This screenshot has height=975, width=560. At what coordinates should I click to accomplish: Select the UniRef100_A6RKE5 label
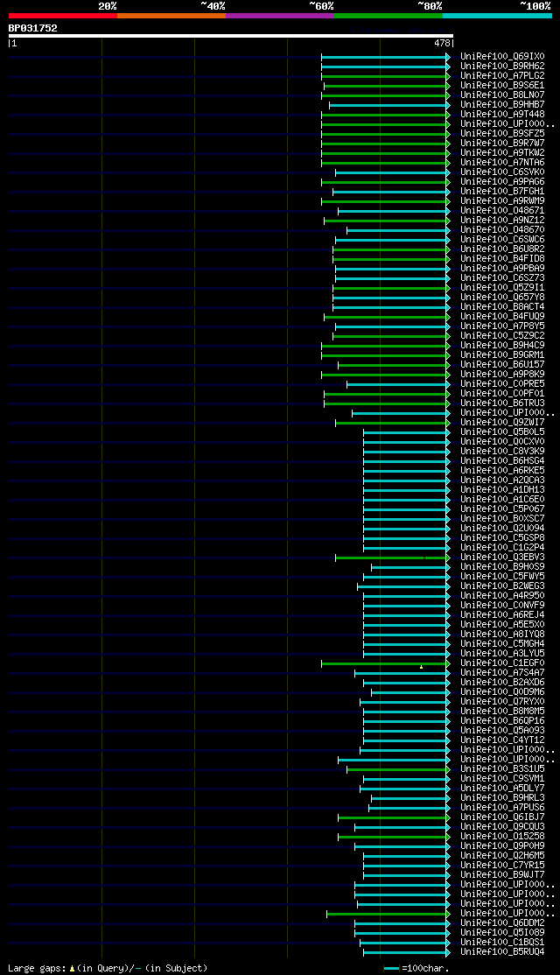pos(503,471)
